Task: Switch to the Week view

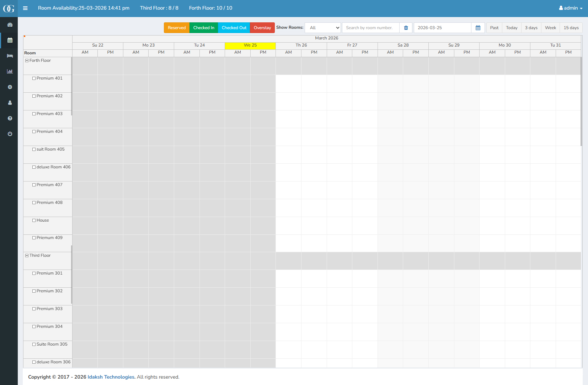Action: pos(550,28)
